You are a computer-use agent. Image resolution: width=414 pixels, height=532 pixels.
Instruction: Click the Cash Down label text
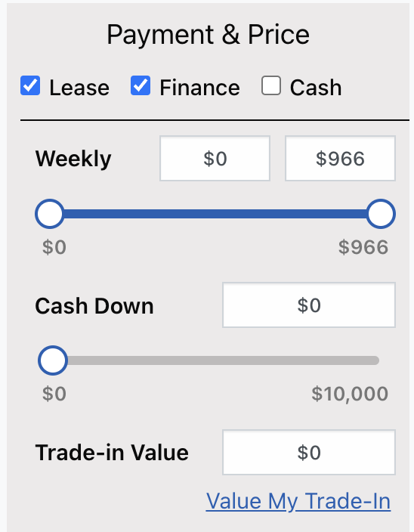click(94, 306)
